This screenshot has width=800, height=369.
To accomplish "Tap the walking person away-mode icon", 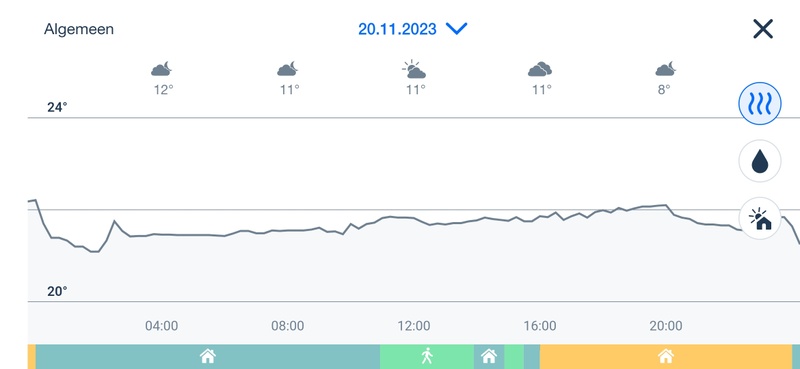I will point(427,356).
